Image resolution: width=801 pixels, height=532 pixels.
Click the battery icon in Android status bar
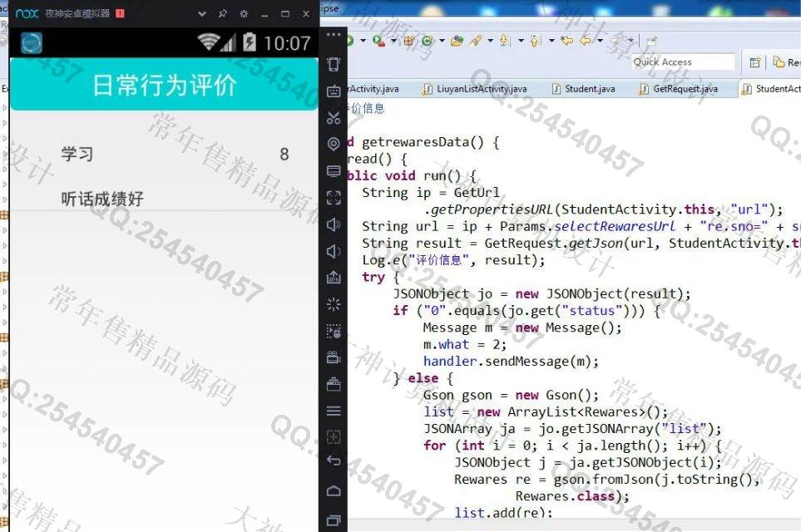click(250, 42)
